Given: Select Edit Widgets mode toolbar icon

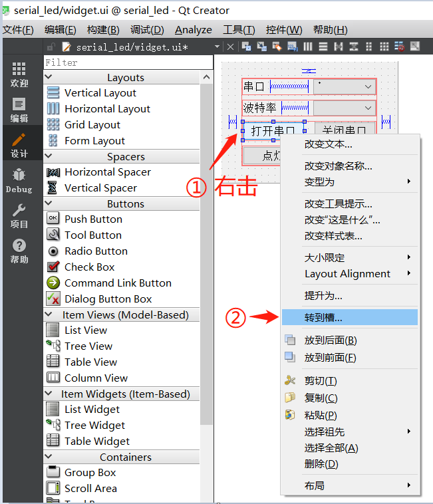Looking at the screenshot, I should point(247,47).
